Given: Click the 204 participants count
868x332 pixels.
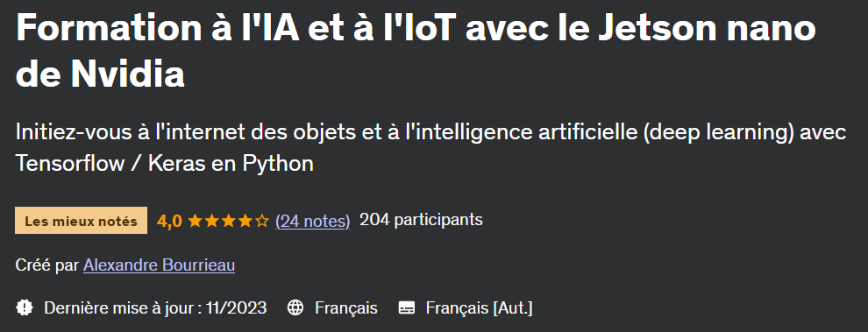Looking at the screenshot, I should pos(421,220).
